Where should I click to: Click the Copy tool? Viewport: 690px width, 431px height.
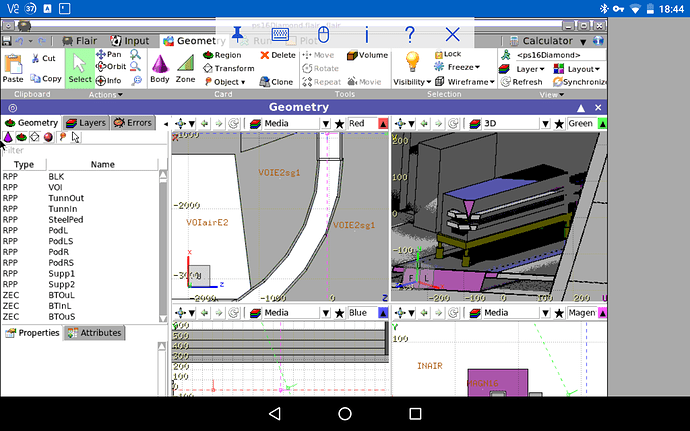pyautogui.click(x=45, y=78)
